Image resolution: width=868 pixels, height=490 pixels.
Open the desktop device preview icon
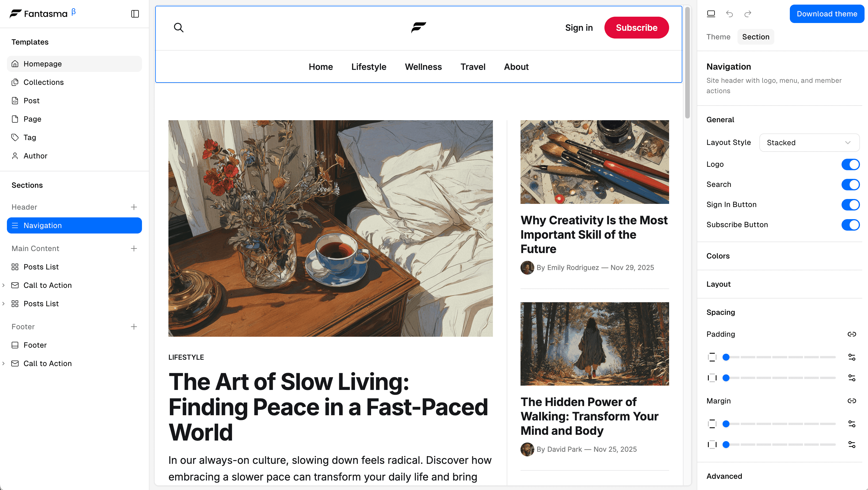tap(711, 14)
